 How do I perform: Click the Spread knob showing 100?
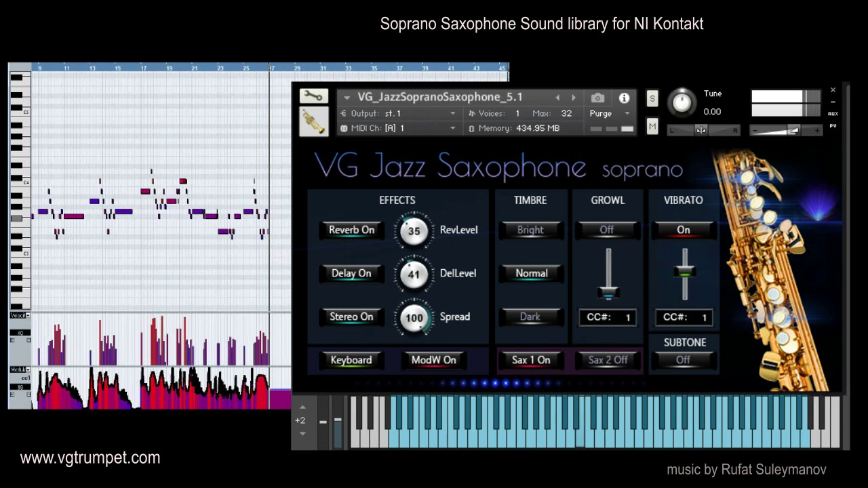pos(414,318)
